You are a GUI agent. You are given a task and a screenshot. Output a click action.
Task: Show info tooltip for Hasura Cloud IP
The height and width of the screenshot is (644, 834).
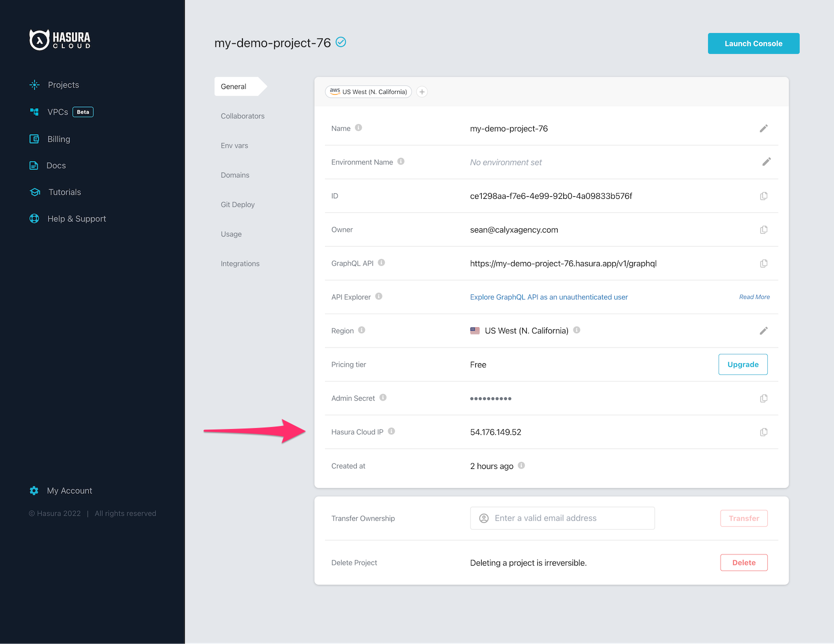391,432
